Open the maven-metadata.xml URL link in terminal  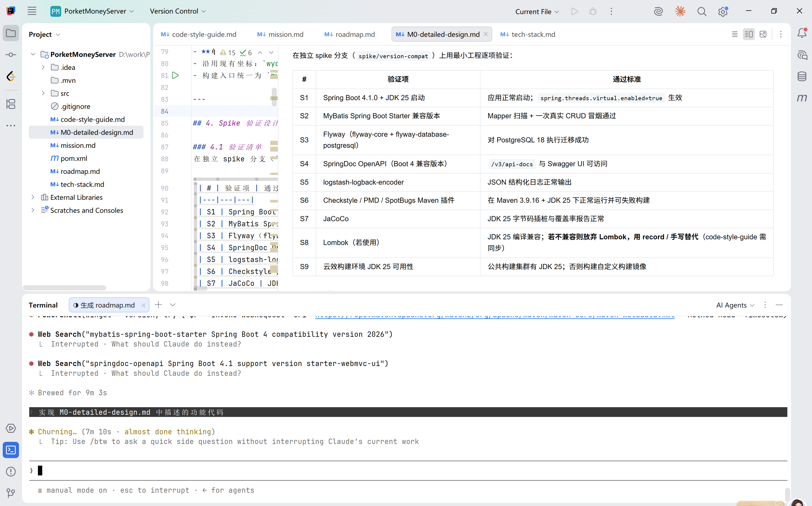click(495, 316)
